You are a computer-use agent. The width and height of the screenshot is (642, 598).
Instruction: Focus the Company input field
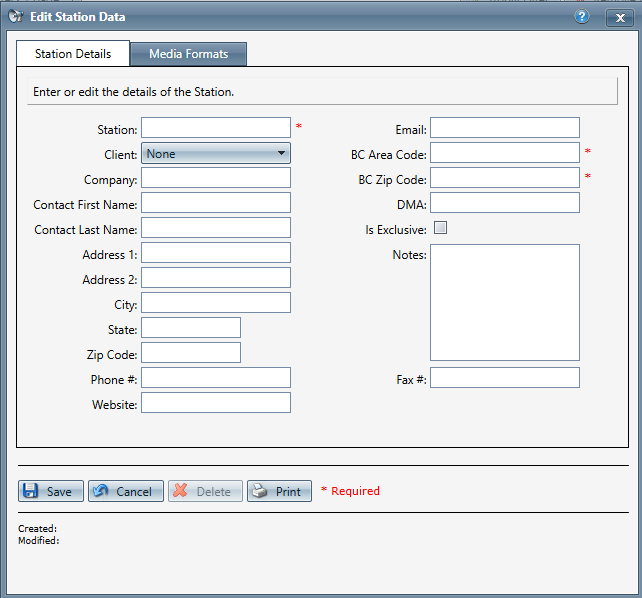[216, 178]
